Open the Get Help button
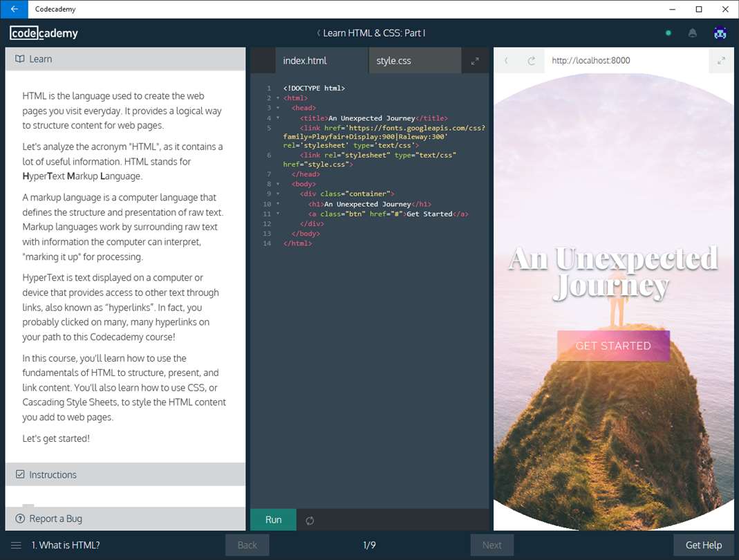 [x=704, y=545]
